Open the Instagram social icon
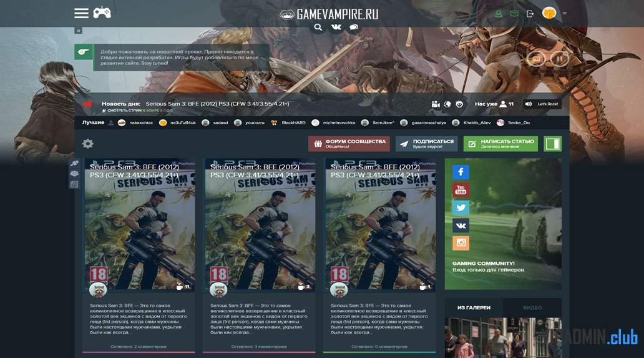644x358 pixels. pos(461,243)
